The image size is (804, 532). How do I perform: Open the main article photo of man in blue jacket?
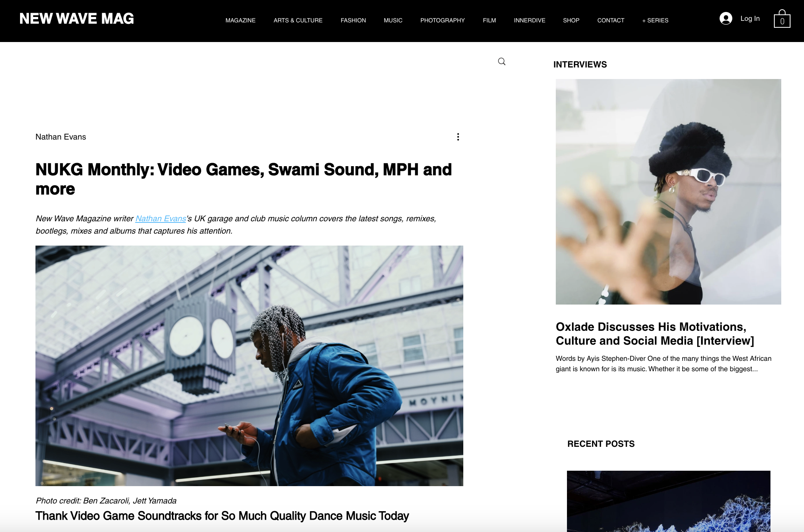coord(249,366)
